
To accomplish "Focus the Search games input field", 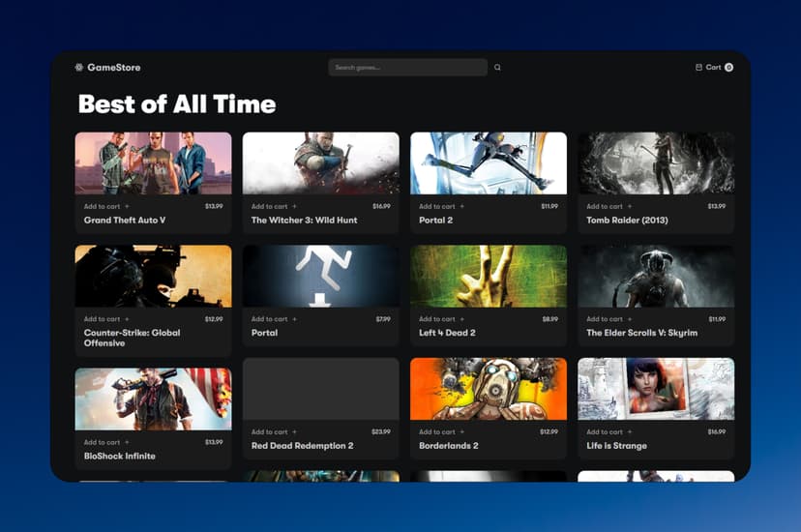I will 407,68.
